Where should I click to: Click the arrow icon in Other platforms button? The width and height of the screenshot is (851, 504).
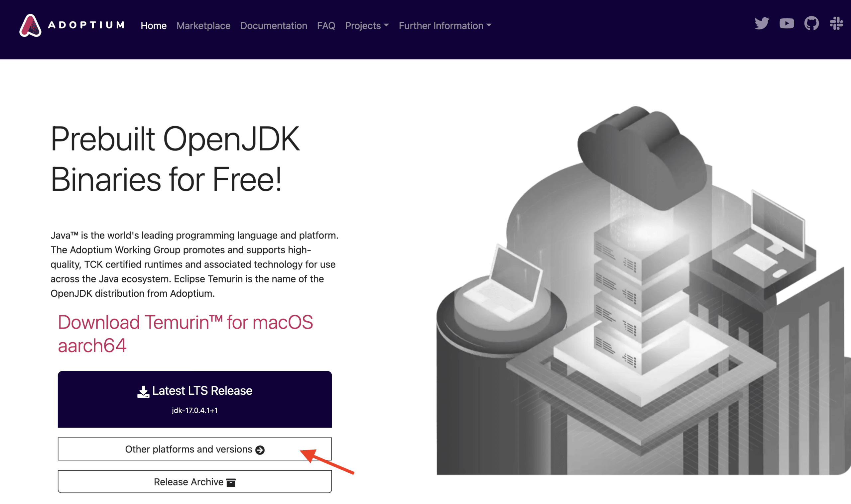coord(260,449)
